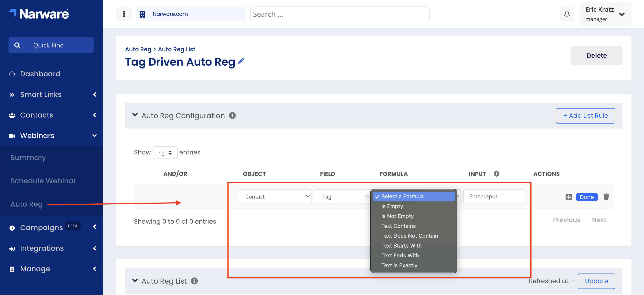Screen dimensions: 644x295
Task: Open the Tag field dropdown
Action: tap(342, 197)
